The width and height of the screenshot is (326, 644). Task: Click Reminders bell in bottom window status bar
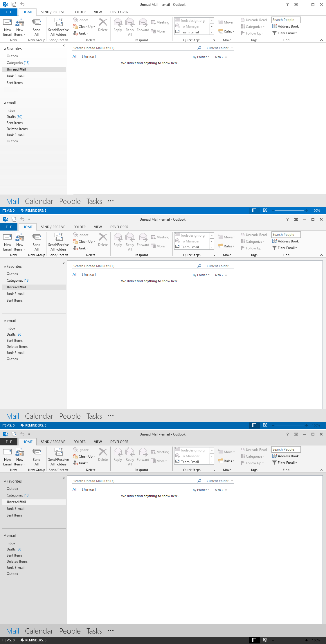[22, 640]
